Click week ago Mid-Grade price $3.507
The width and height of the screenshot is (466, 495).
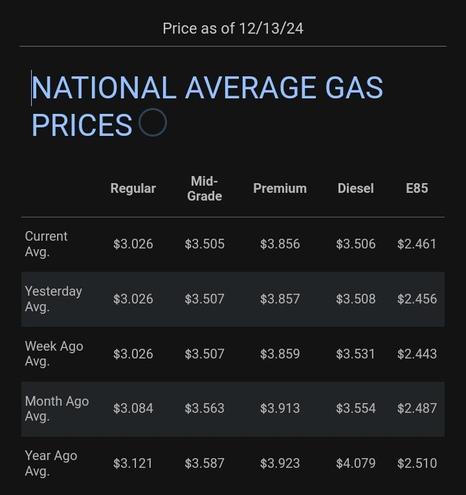[x=204, y=354]
